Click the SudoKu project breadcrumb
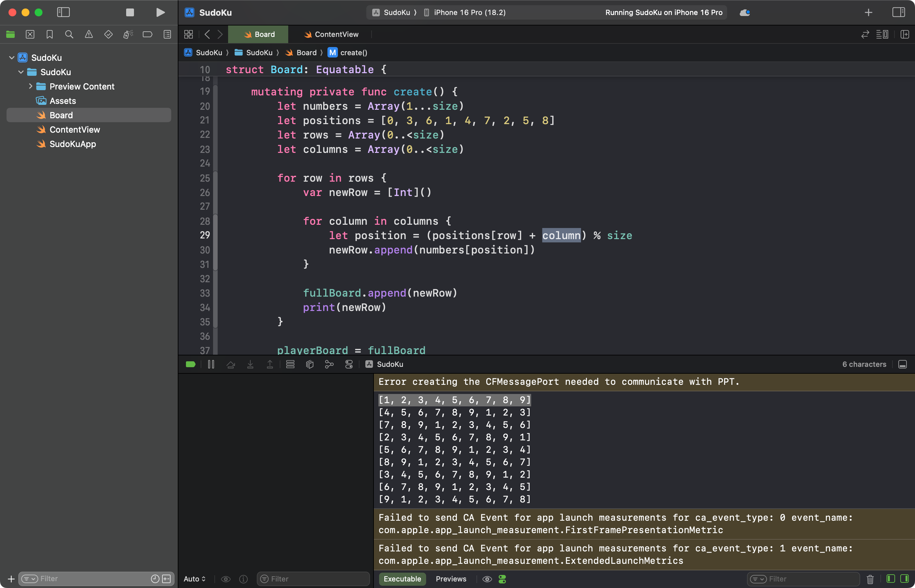The width and height of the screenshot is (915, 588). click(x=203, y=53)
